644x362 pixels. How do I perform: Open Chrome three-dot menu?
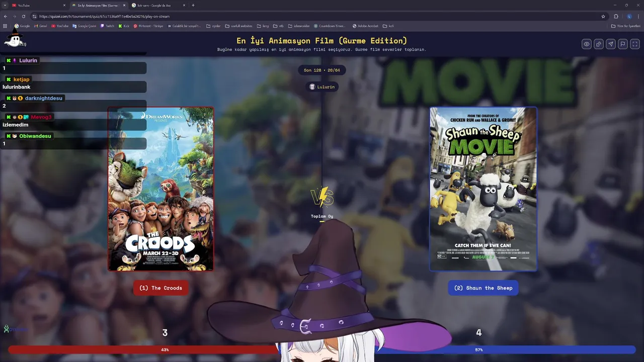(x=638, y=16)
